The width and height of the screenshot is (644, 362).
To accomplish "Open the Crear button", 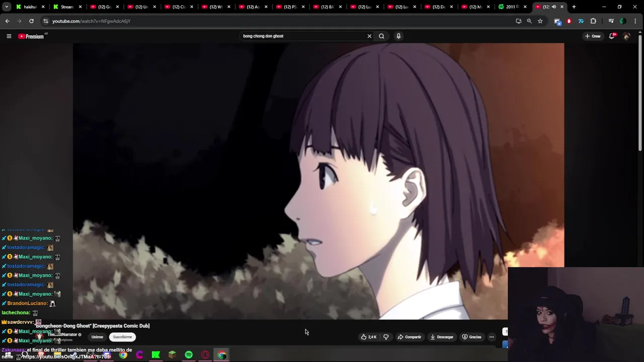I will tap(593, 36).
